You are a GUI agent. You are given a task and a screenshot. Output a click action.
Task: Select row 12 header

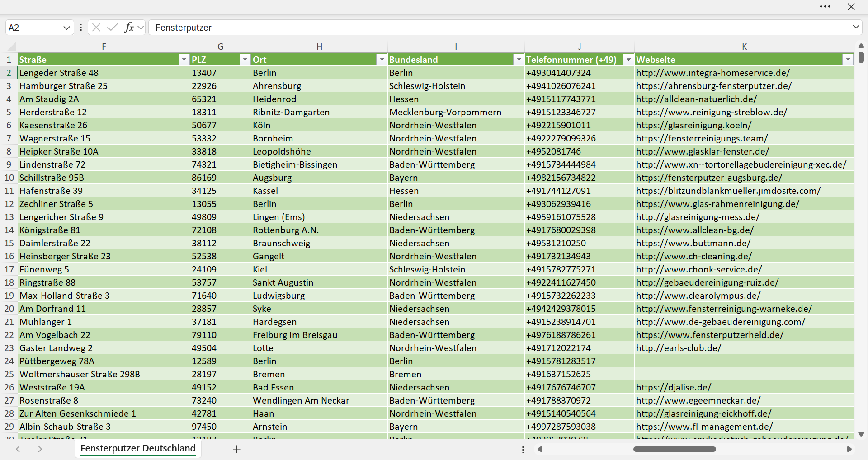(x=9, y=204)
